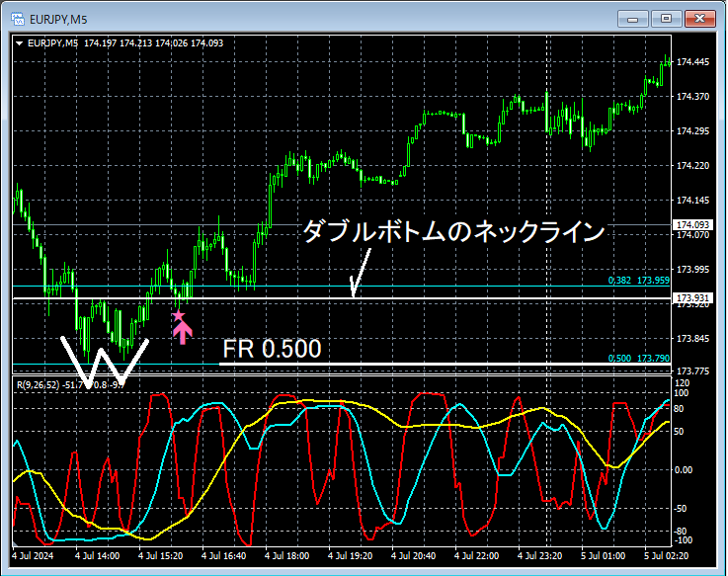
Task: Click the 4 Jul 22:00 time label
Action: [x=476, y=555]
